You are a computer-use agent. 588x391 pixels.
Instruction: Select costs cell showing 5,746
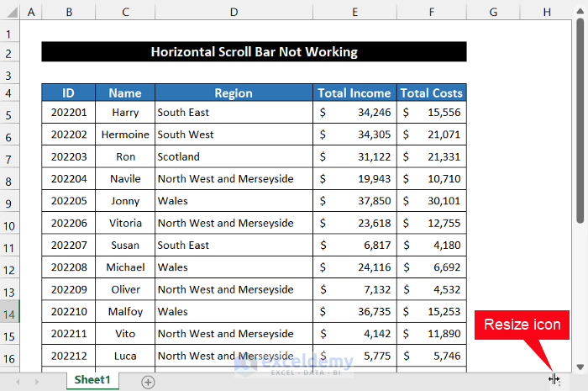pos(432,356)
